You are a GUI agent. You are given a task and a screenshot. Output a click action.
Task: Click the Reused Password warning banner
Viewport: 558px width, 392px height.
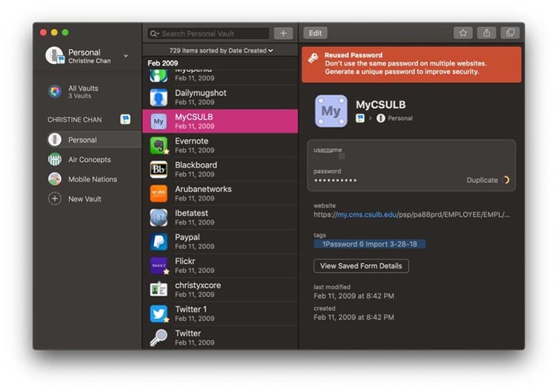pos(411,65)
